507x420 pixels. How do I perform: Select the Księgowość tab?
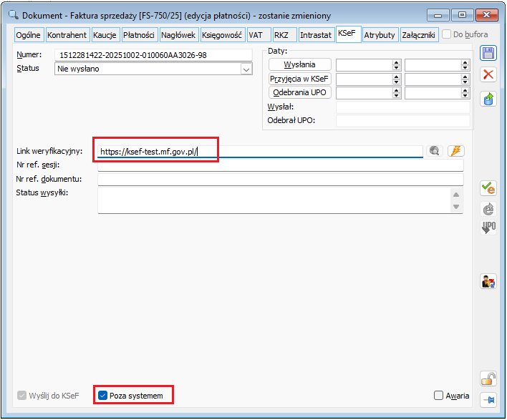tap(222, 35)
